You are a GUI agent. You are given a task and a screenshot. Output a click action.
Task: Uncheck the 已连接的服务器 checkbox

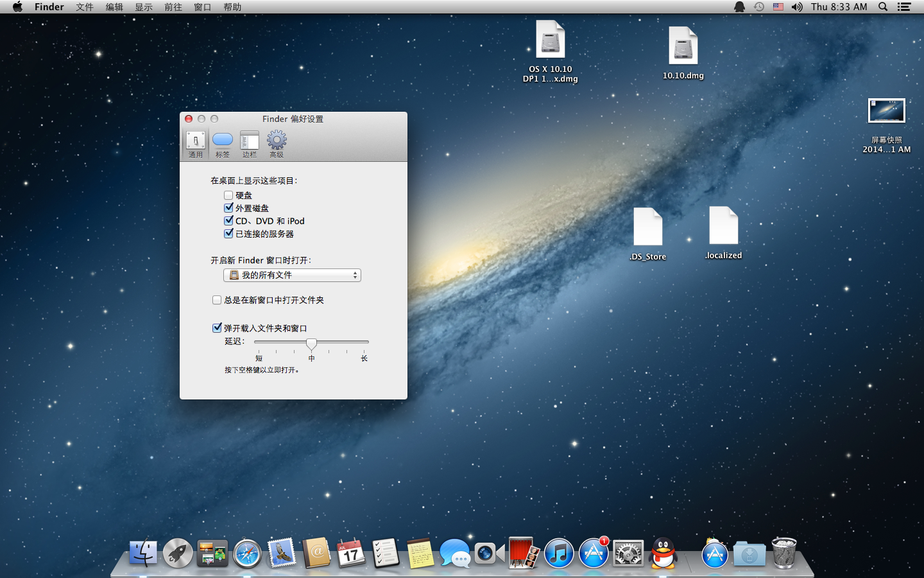(x=228, y=234)
